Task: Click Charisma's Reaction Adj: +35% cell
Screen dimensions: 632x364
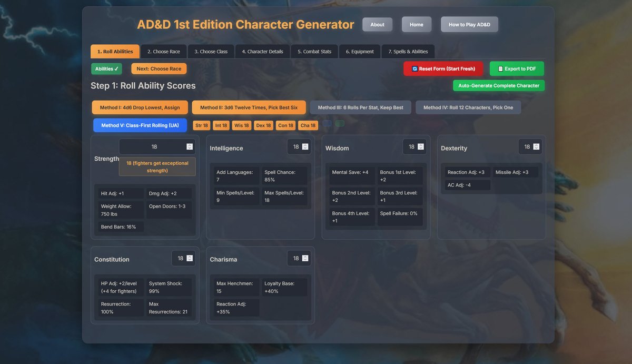Action: tap(236, 308)
